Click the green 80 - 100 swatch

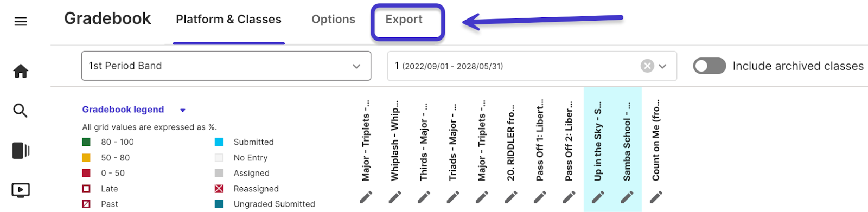click(86, 142)
